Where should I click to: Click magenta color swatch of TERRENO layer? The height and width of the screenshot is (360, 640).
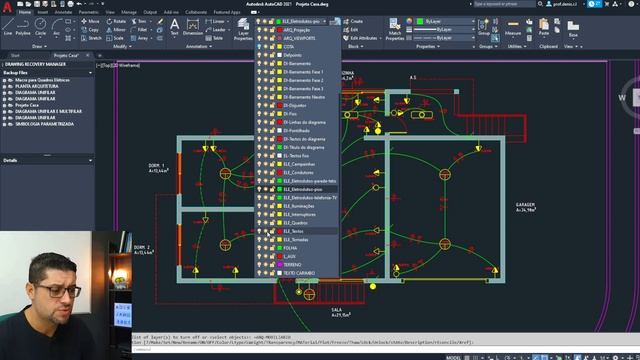pyautogui.click(x=280, y=264)
